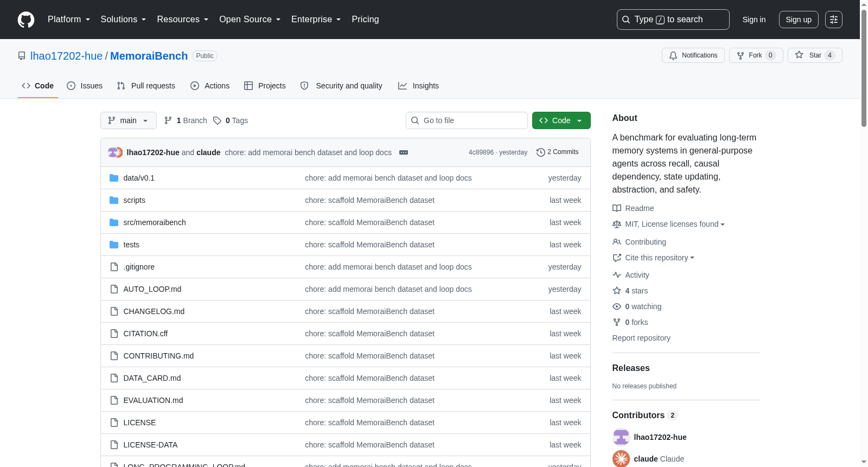Click the fork icon beside 0 forks
The width and height of the screenshot is (868, 467).
[x=617, y=322]
